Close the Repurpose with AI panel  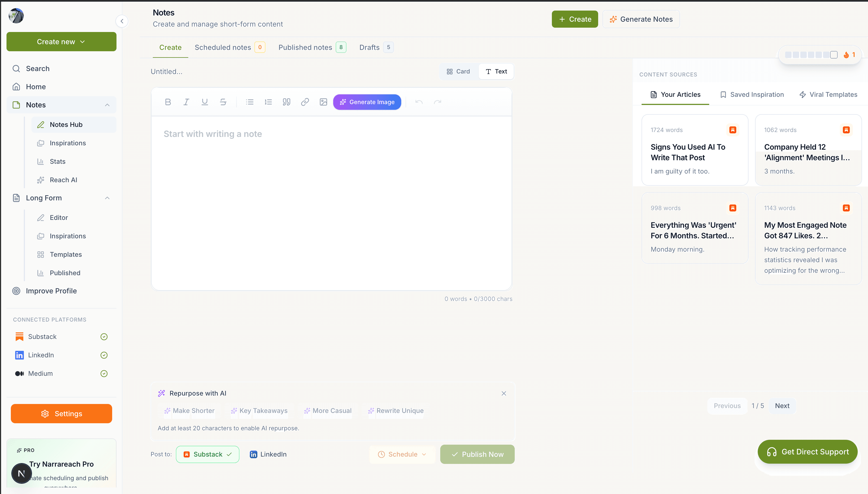pyautogui.click(x=504, y=393)
